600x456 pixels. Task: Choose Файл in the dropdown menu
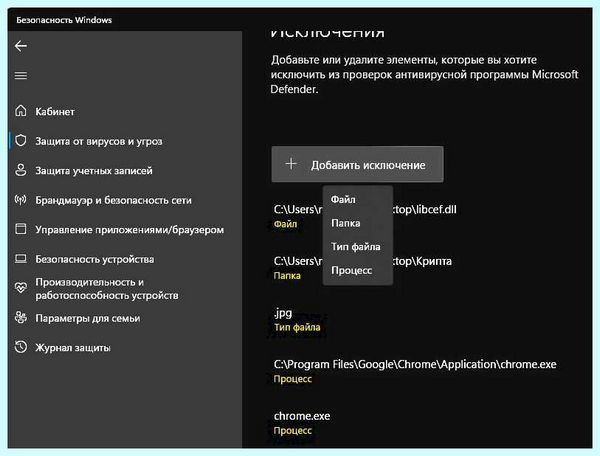(x=343, y=200)
